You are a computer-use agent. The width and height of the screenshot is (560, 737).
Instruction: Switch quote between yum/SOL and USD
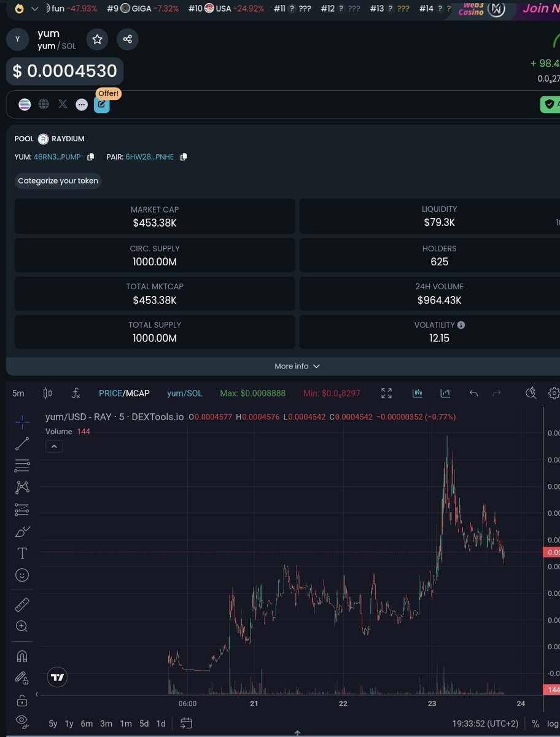click(x=184, y=393)
